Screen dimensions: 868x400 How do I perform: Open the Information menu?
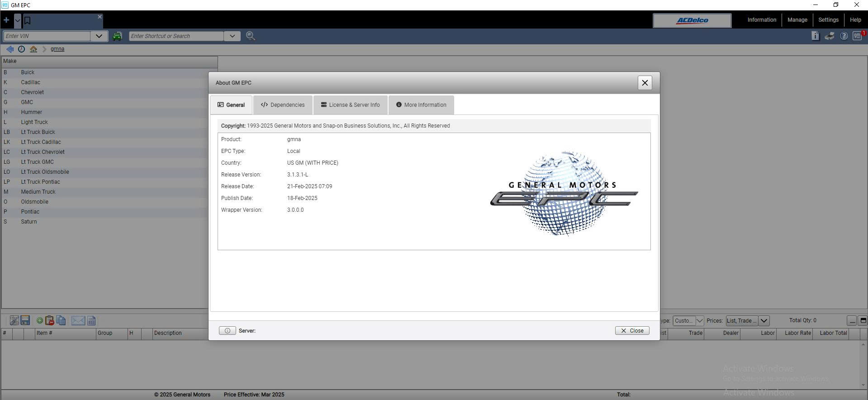tap(762, 20)
